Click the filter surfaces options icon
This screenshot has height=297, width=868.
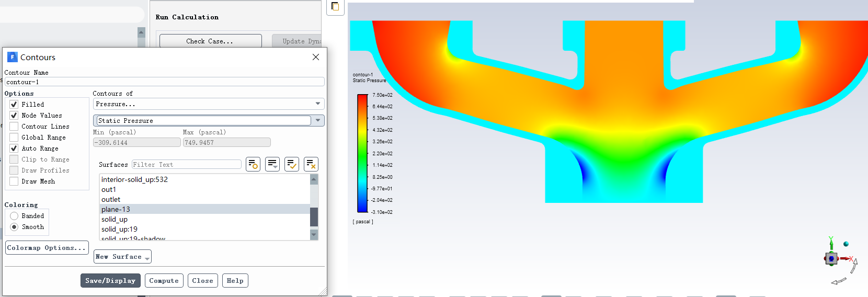[x=253, y=164]
